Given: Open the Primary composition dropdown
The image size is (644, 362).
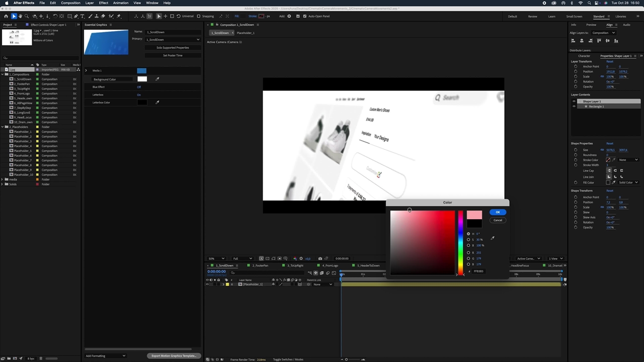Looking at the screenshot, I should tap(173, 39).
